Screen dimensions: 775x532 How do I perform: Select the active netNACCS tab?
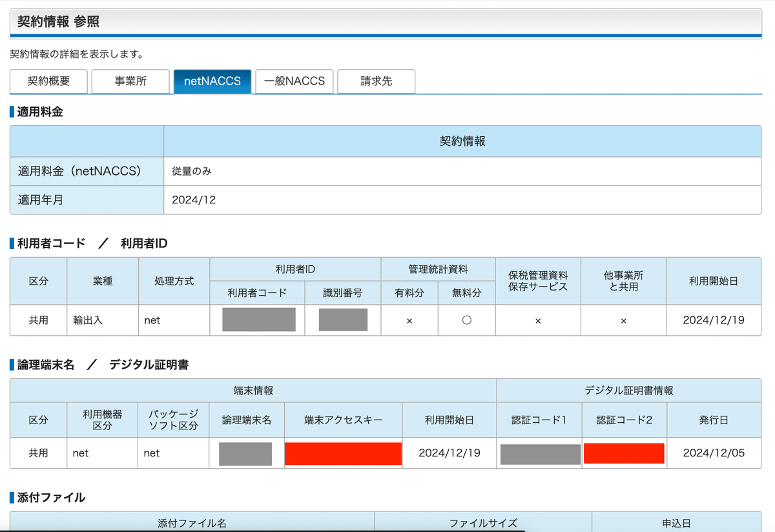coord(212,81)
